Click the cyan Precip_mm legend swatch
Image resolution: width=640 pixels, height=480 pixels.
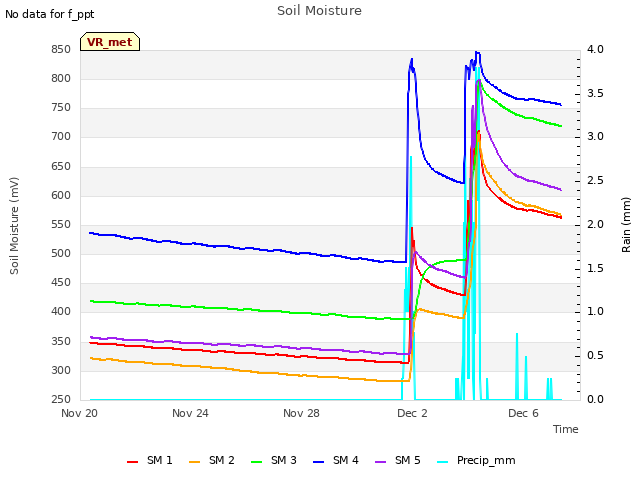(442, 462)
